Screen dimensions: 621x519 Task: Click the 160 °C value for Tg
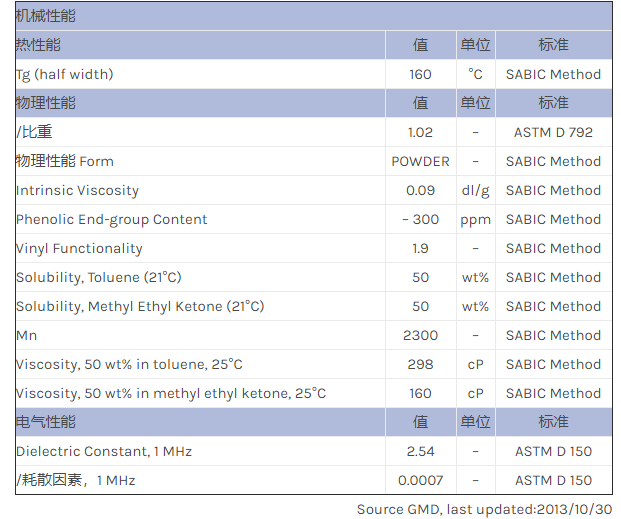tap(420, 74)
